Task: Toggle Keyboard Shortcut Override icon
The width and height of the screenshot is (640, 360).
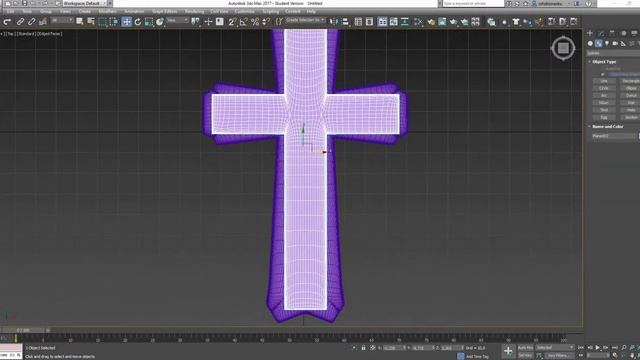Action: pyautogui.click(x=220, y=22)
